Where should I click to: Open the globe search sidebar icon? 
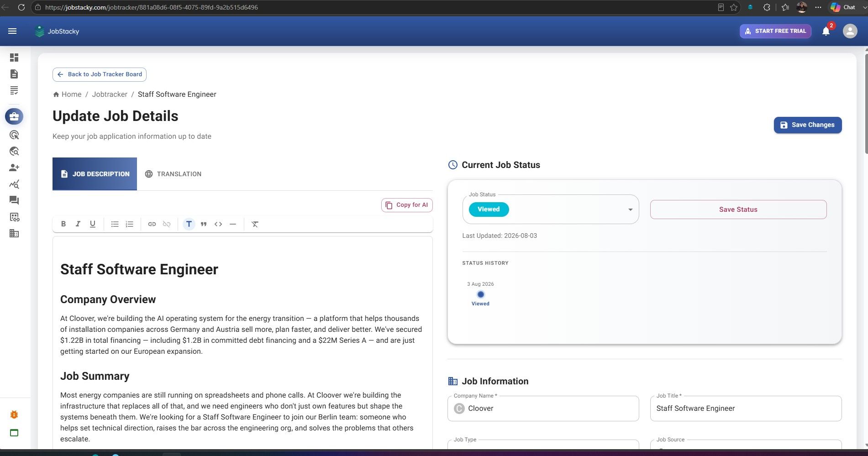click(14, 151)
